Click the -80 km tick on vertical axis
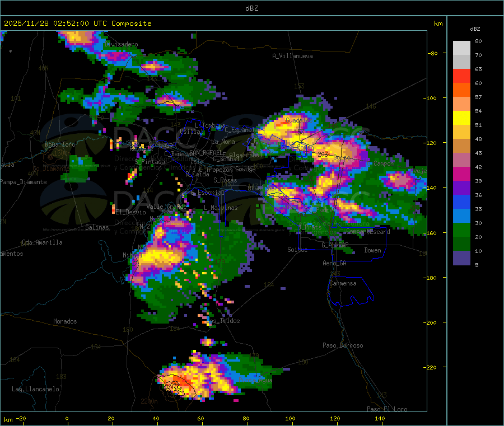This screenshot has height=426, width=504. click(433, 53)
